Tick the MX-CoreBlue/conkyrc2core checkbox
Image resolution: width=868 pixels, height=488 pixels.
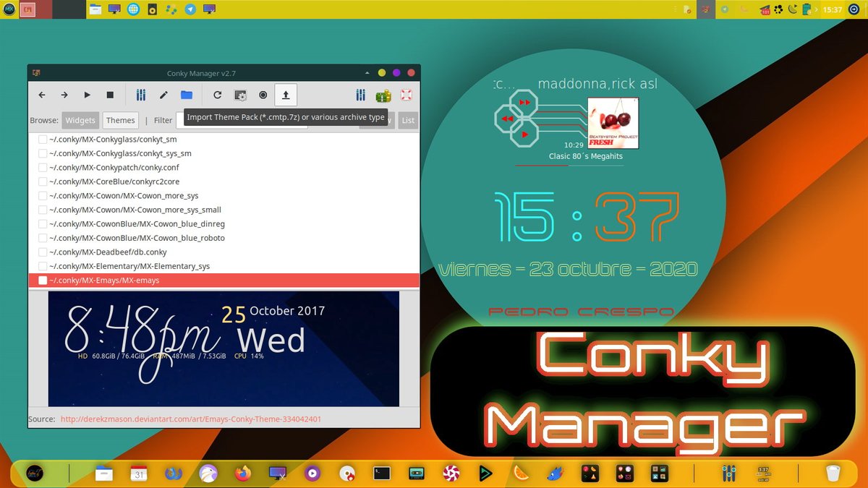[43, 181]
